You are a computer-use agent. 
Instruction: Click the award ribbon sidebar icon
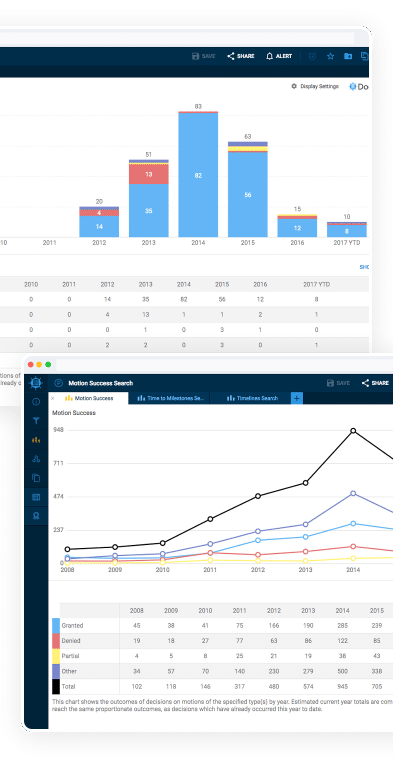coord(36,516)
